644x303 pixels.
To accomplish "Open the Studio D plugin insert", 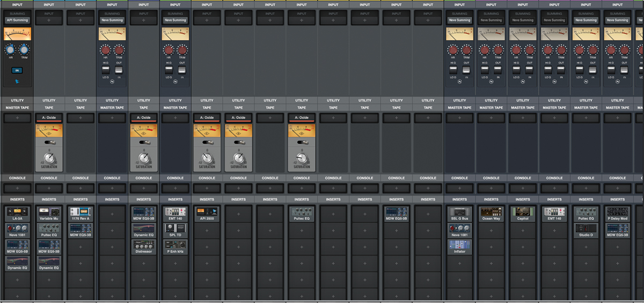I will 586,230.
